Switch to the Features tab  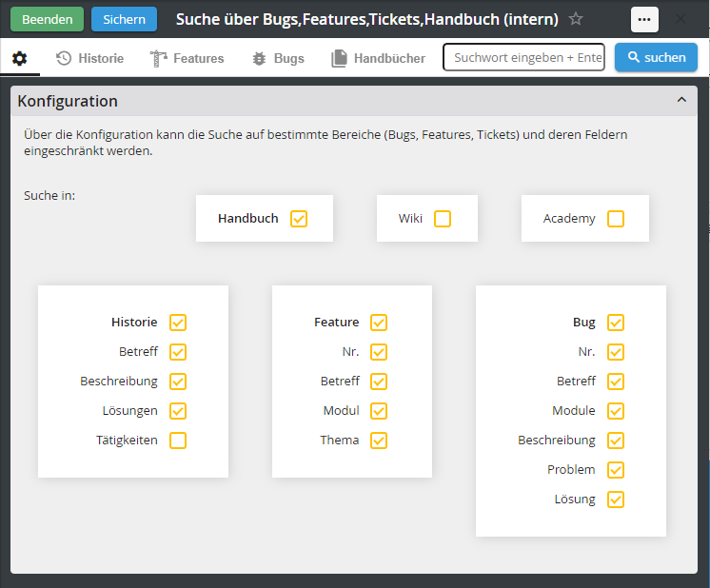[187, 58]
